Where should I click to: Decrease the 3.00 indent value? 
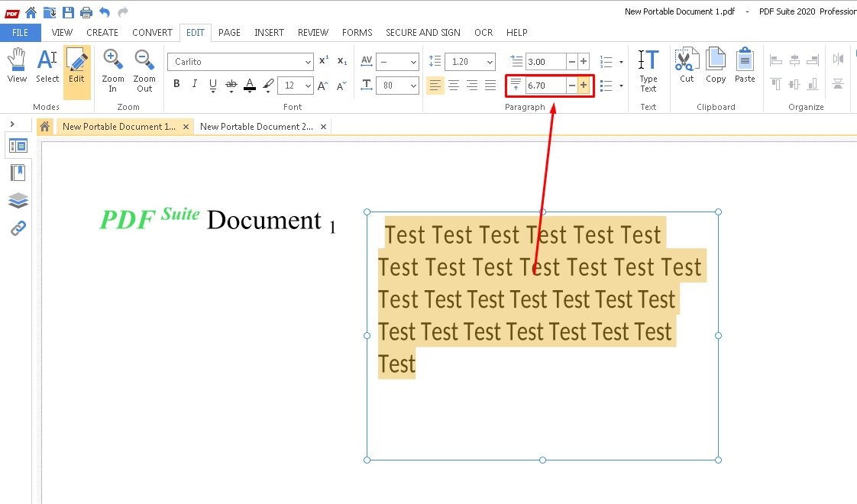click(571, 62)
